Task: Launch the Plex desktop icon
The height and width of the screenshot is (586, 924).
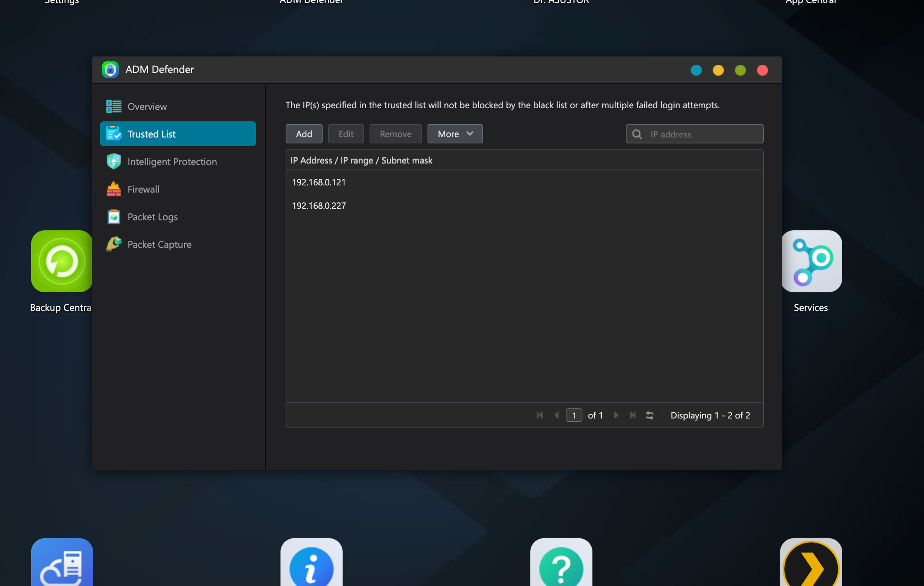Action: tap(811, 562)
